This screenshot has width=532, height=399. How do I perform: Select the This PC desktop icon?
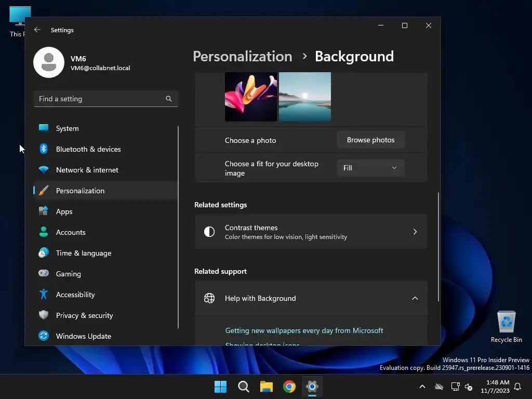17,21
